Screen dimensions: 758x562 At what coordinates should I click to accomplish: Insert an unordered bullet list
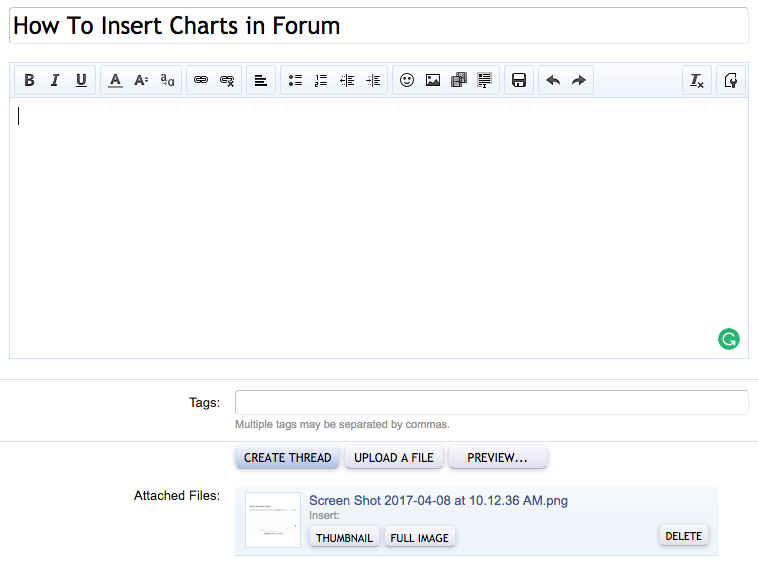(x=295, y=81)
